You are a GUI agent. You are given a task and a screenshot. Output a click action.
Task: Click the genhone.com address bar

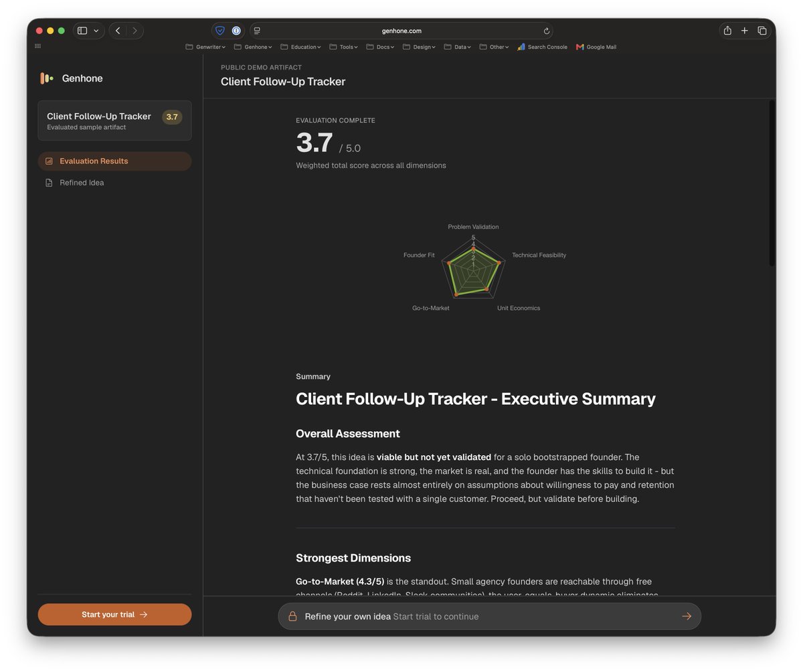tap(401, 31)
